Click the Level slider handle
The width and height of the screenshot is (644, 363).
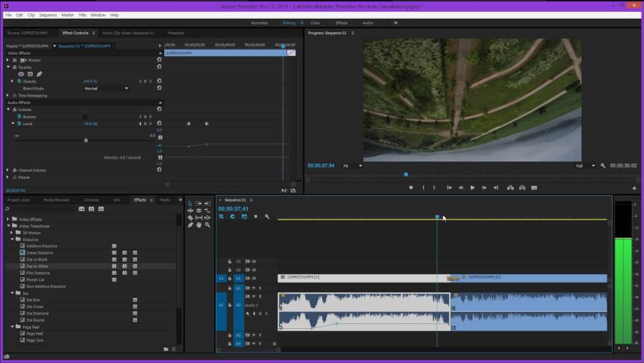(86, 140)
